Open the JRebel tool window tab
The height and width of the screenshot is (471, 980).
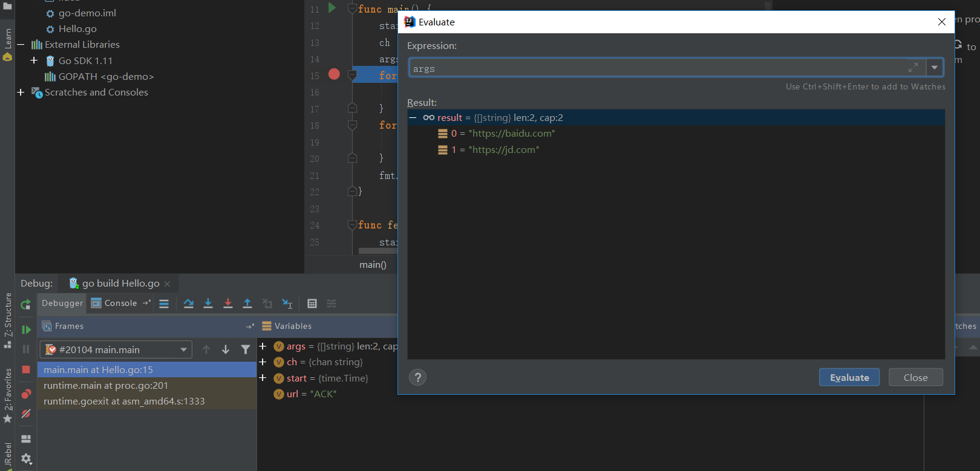(x=8, y=455)
